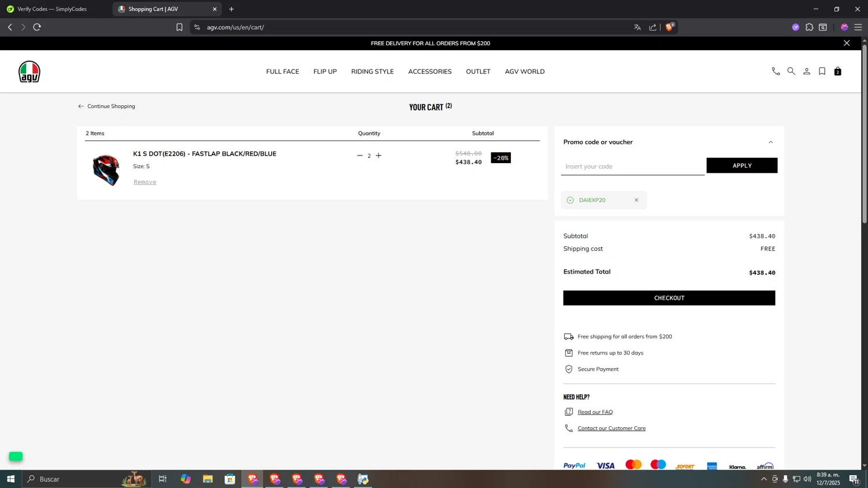868x488 pixels.
Task: Bookmark this page in browser toolbar
Action: point(179,27)
